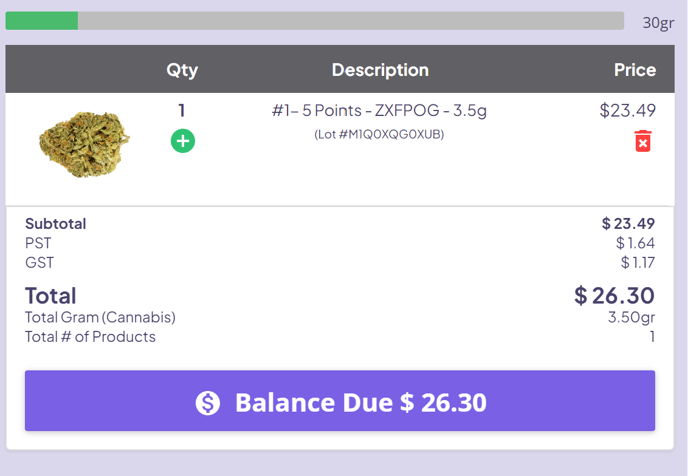Click the item price $23.49
This screenshot has width=688, height=476.
tap(627, 110)
